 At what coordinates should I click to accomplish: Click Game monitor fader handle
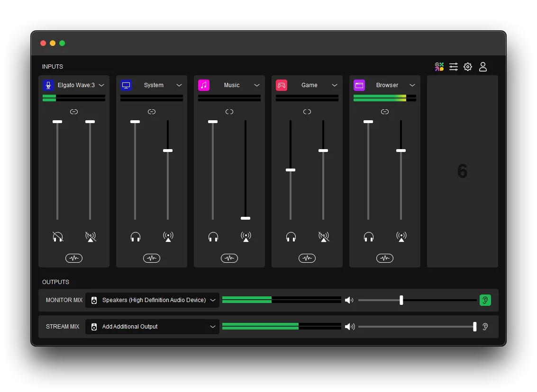pos(291,170)
